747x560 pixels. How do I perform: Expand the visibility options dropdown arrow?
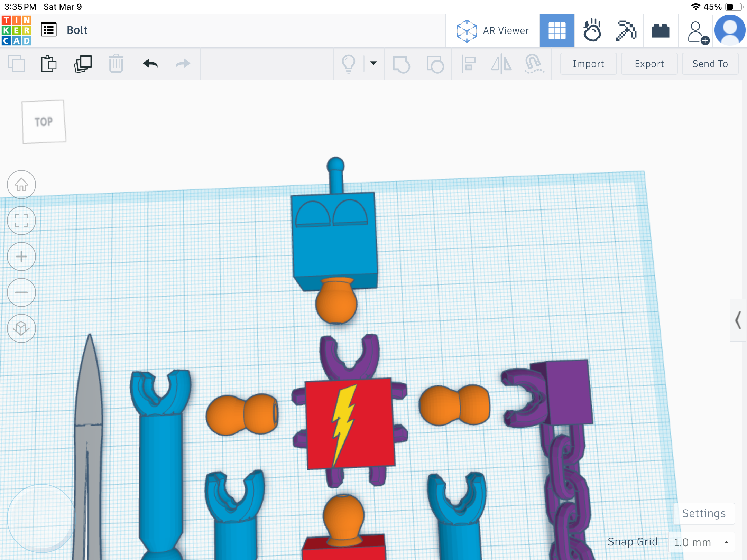[373, 63]
